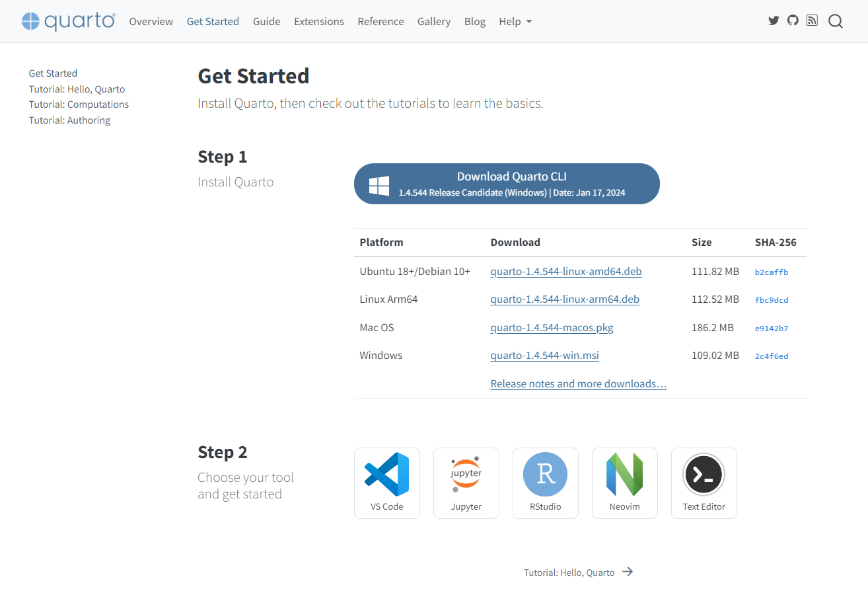The image size is (868, 591).
Task: Choose the Jupyter tool icon
Action: (x=466, y=483)
